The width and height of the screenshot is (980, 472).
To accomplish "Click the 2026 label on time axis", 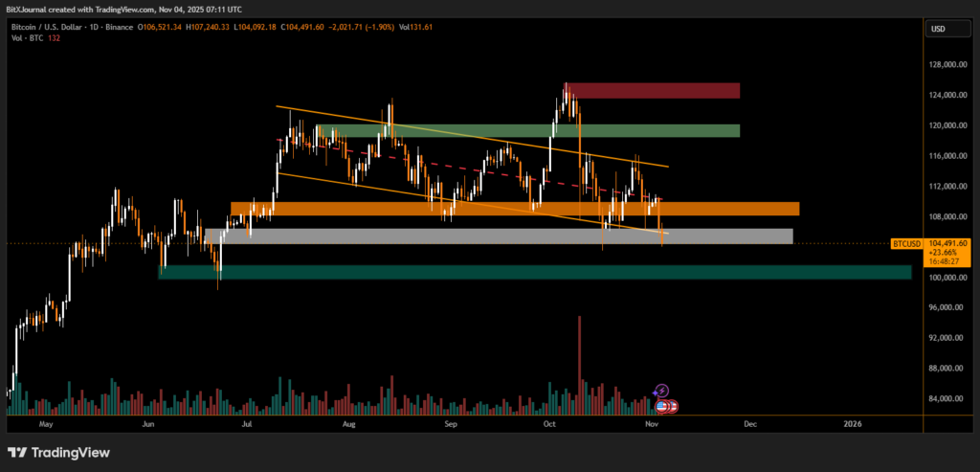I will pyautogui.click(x=853, y=422).
